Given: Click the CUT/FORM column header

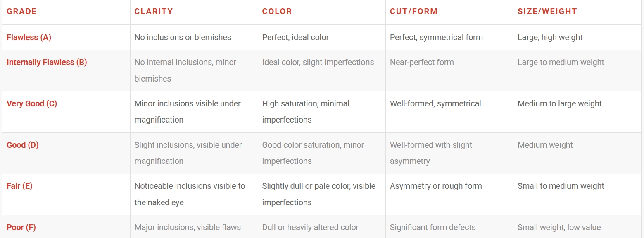Looking at the screenshot, I should coord(413,12).
